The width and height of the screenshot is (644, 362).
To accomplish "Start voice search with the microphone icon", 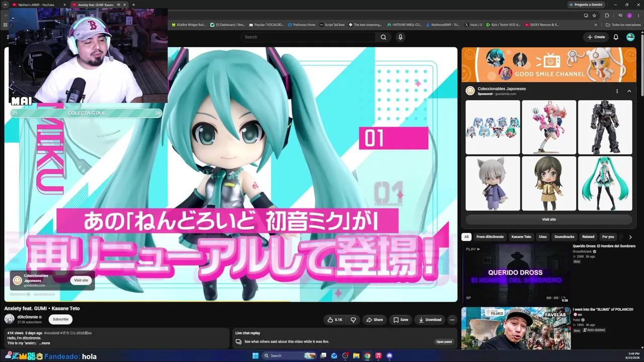I will click(x=400, y=37).
